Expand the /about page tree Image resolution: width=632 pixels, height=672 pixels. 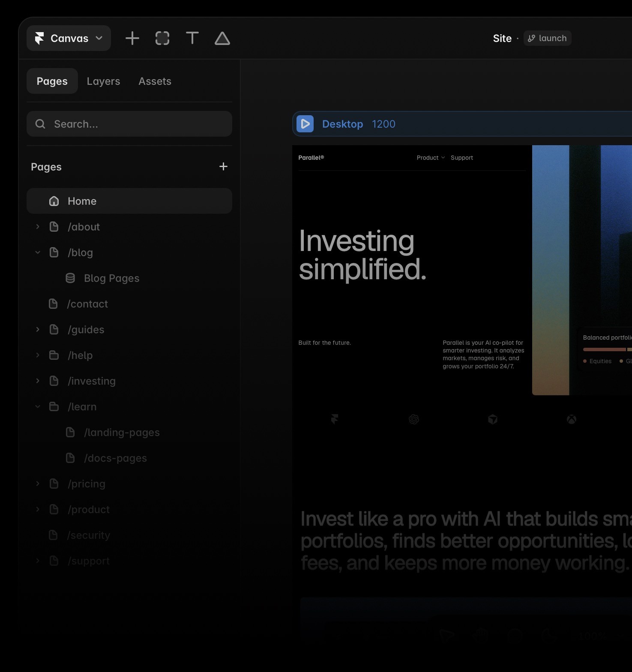(38, 227)
